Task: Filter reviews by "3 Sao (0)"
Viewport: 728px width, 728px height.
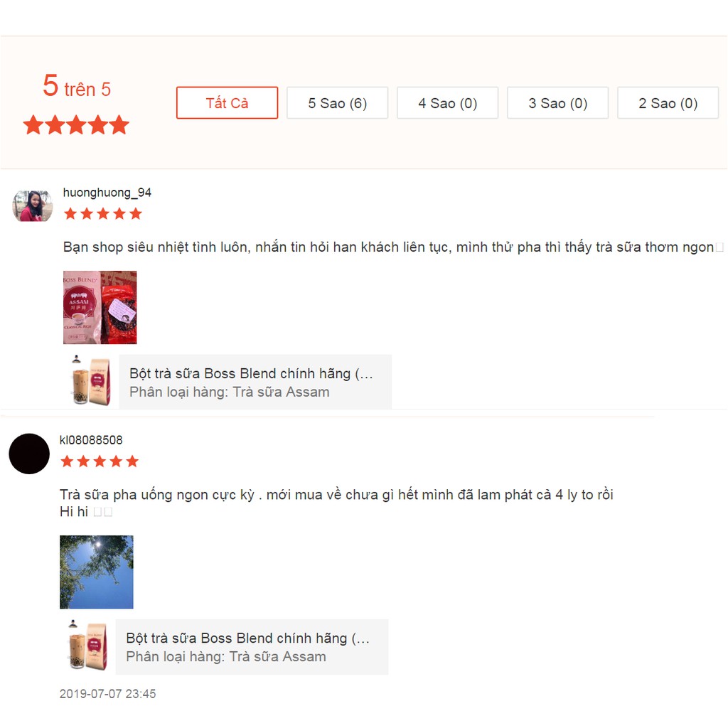Action: point(557,102)
